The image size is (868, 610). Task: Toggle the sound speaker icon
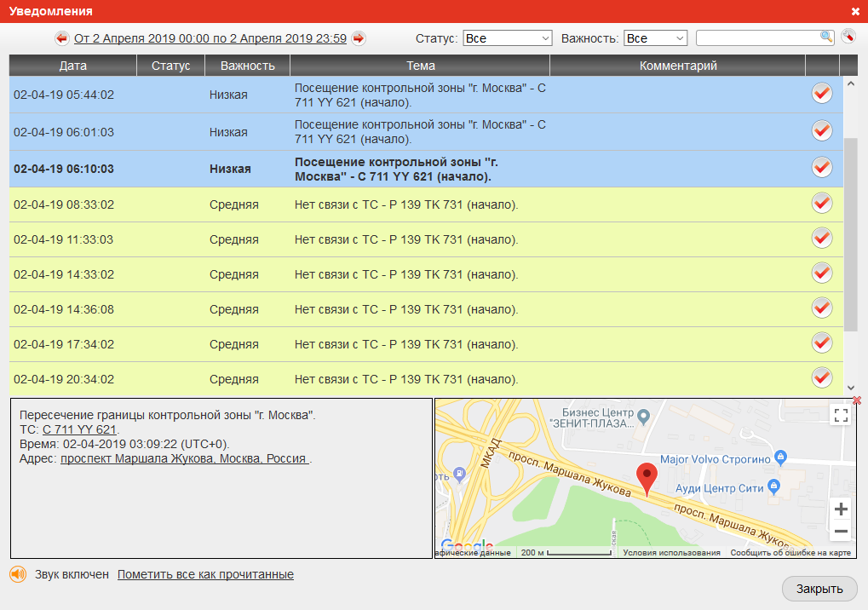(18, 574)
